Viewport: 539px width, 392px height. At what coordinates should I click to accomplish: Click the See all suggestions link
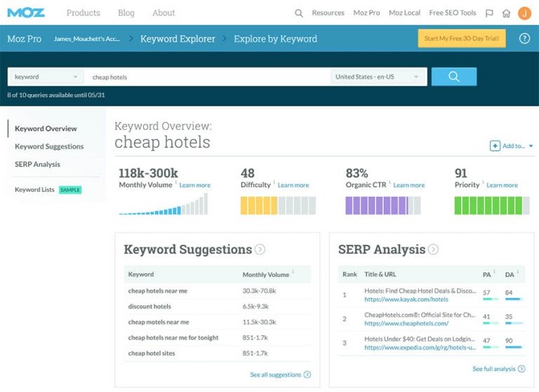tap(276, 374)
